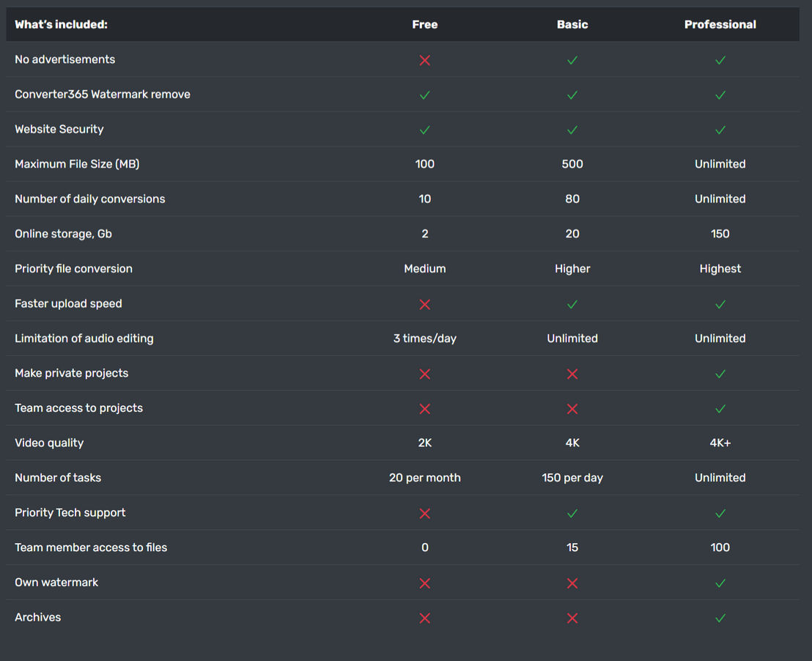Click the Archives check under Professional

pos(720,618)
